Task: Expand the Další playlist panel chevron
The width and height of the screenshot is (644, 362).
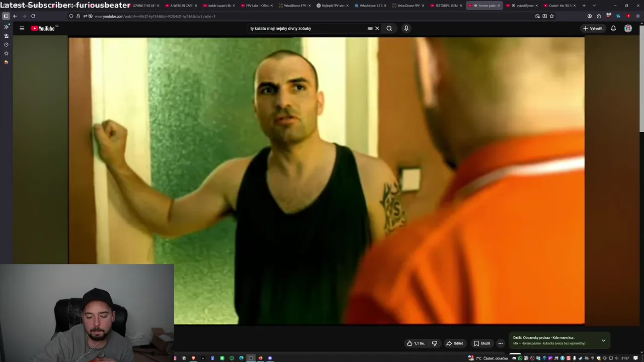Action: pyautogui.click(x=603, y=340)
